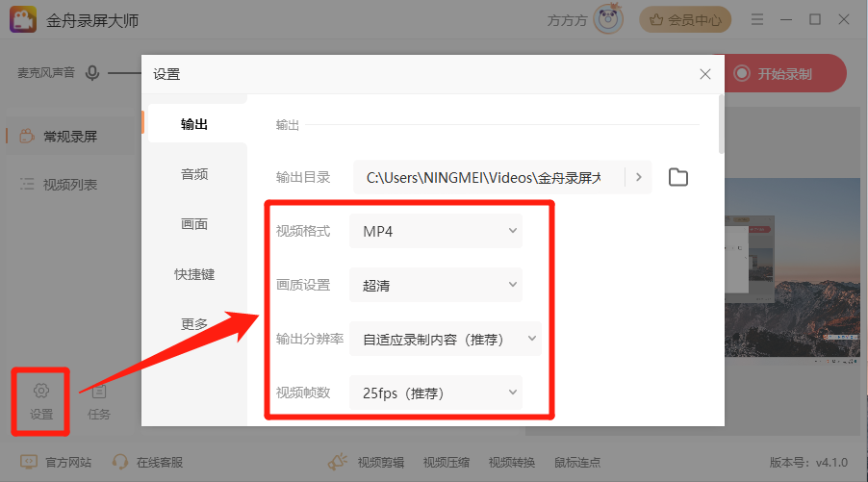Close the 设置 dialog

coord(704,74)
